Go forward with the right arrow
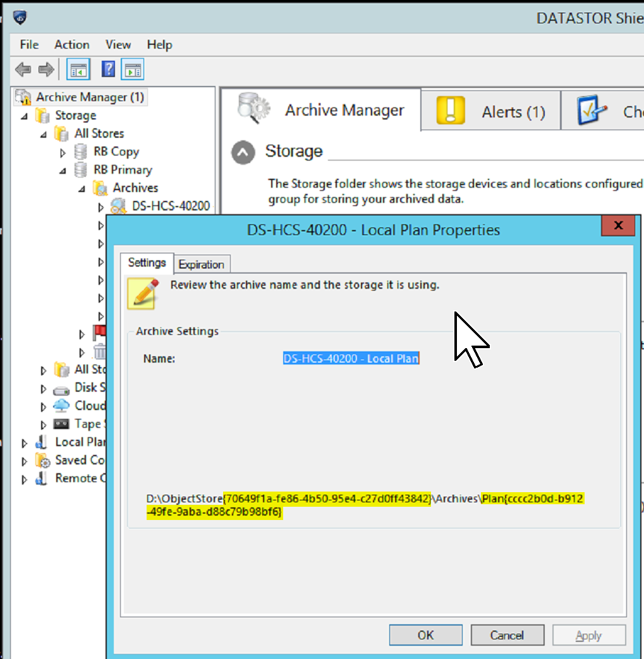This screenshot has height=659, width=644. click(x=46, y=70)
